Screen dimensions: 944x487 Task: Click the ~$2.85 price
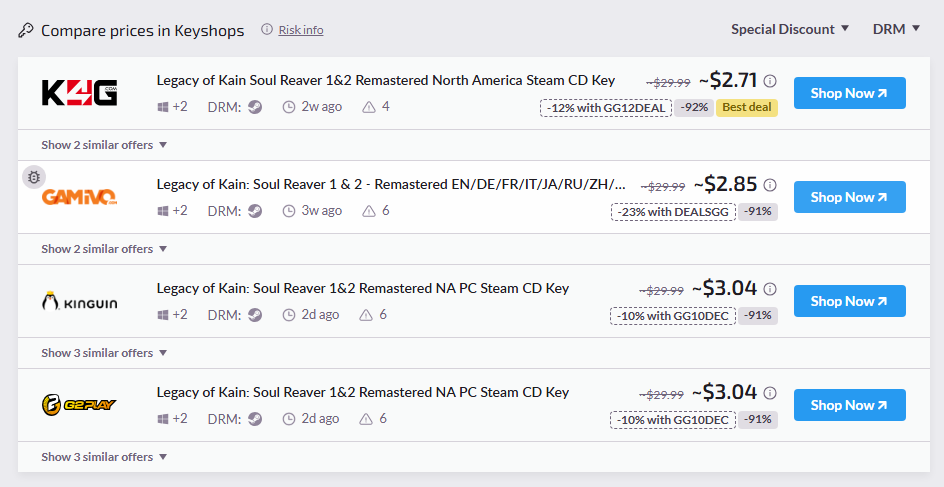(x=725, y=184)
